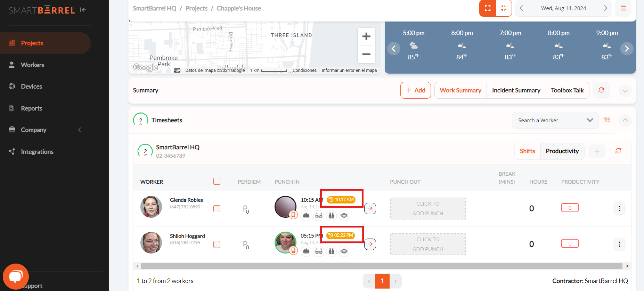Image resolution: width=644 pixels, height=291 pixels.
Task: Zoom in on the map
Action: coord(366,36)
